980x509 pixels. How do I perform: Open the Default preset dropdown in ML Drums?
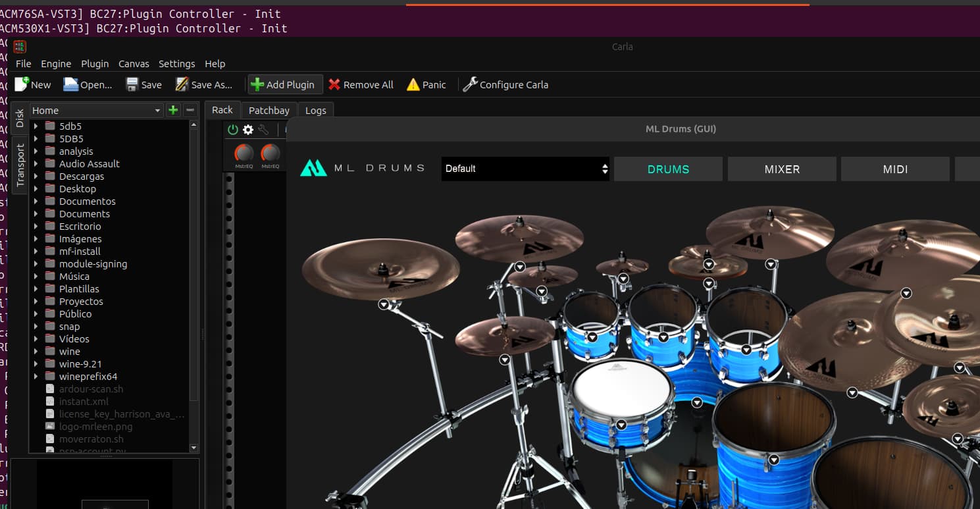coord(525,169)
